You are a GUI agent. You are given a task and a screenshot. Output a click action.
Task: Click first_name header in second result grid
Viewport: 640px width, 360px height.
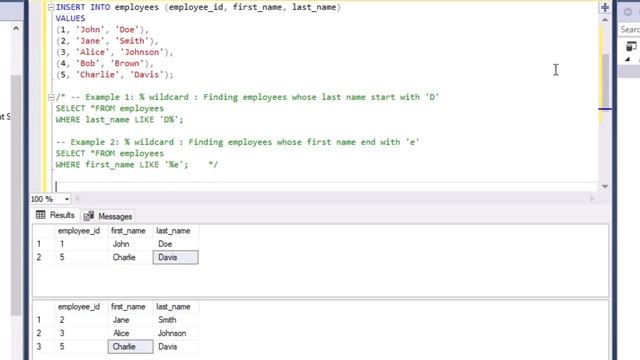(x=128, y=307)
